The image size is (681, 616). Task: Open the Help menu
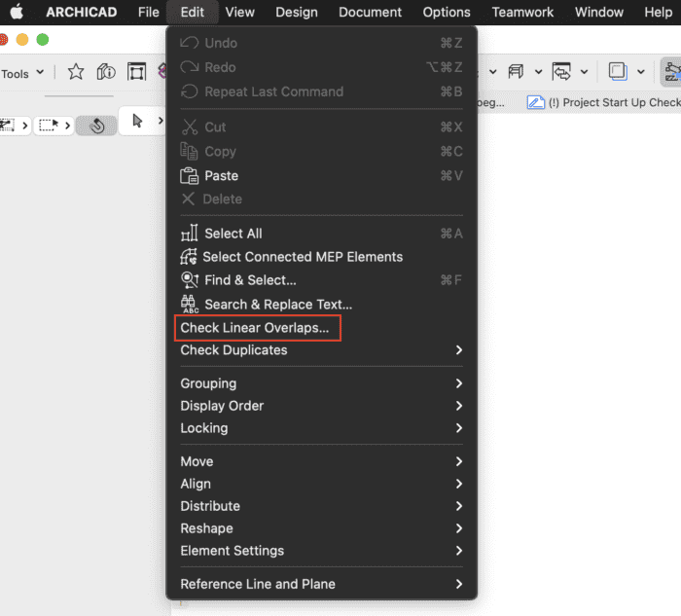tap(658, 12)
